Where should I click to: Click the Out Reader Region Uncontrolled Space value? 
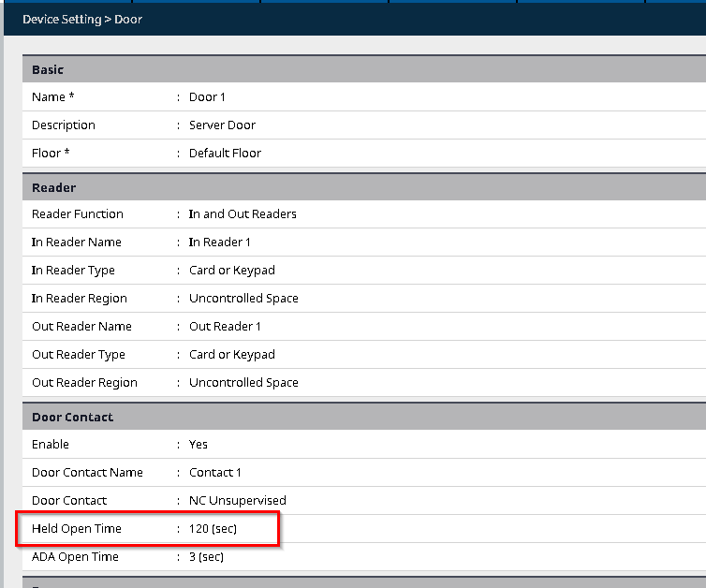tap(243, 383)
